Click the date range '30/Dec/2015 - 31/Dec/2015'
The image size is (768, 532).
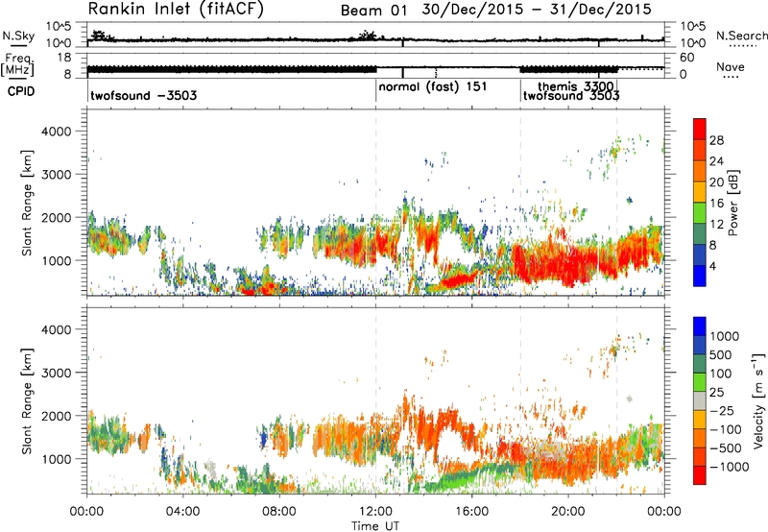tap(537, 10)
